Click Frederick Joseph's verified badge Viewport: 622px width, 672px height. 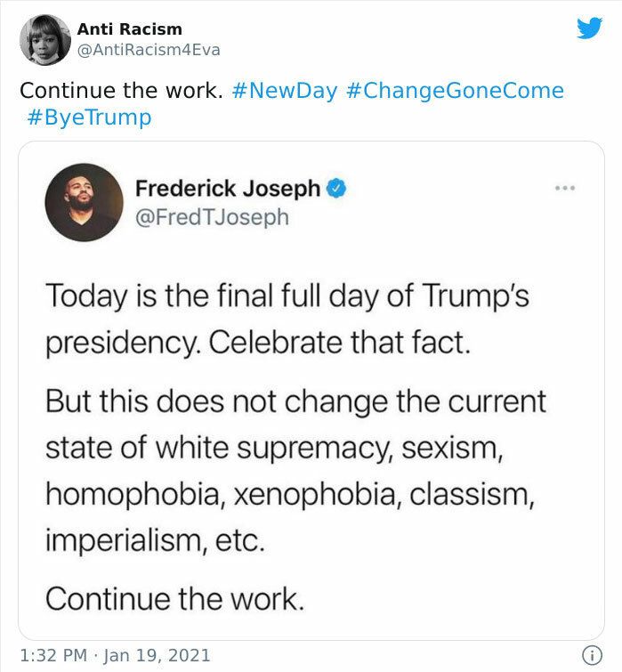point(336,188)
